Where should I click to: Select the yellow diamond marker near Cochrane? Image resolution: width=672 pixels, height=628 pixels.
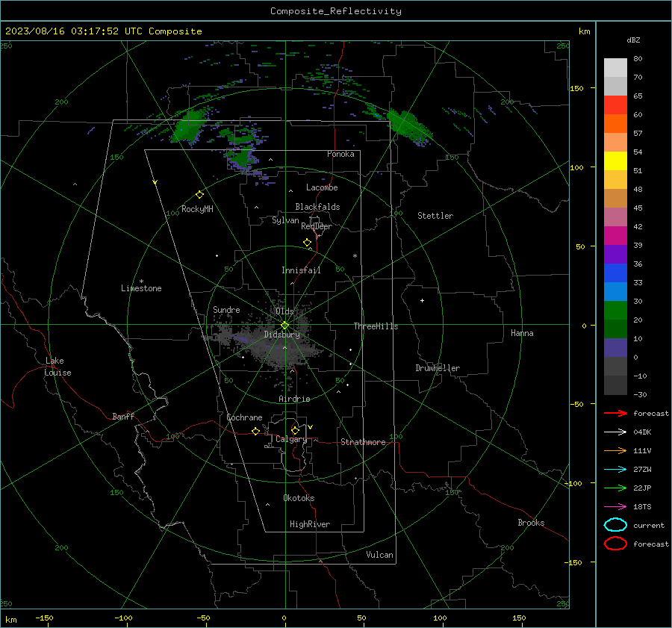click(x=255, y=431)
